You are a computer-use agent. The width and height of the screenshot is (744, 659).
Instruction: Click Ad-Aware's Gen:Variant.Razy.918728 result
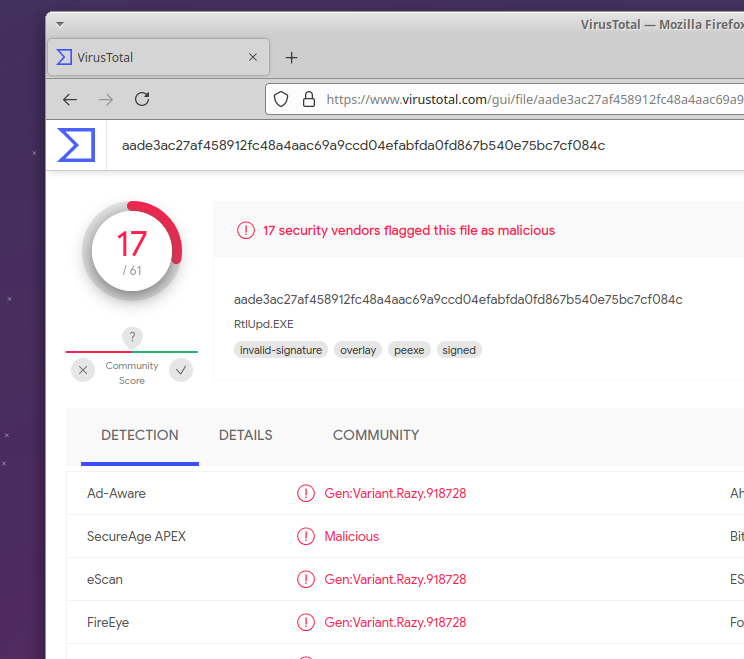point(395,493)
